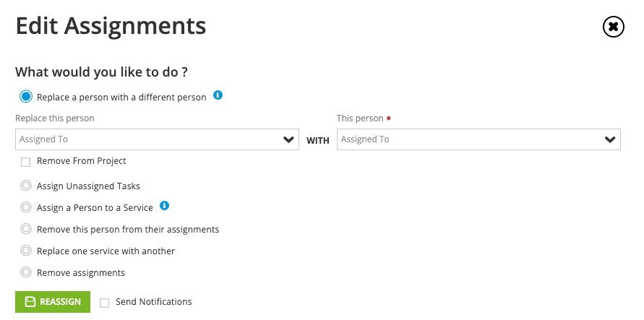Click the green REASSIGN button text
The height and width of the screenshot is (320, 644).
tap(61, 302)
